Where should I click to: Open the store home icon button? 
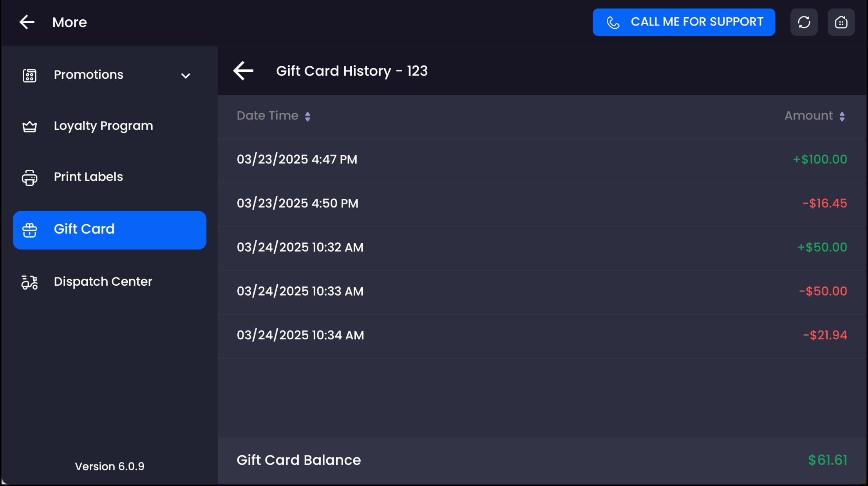coord(841,22)
